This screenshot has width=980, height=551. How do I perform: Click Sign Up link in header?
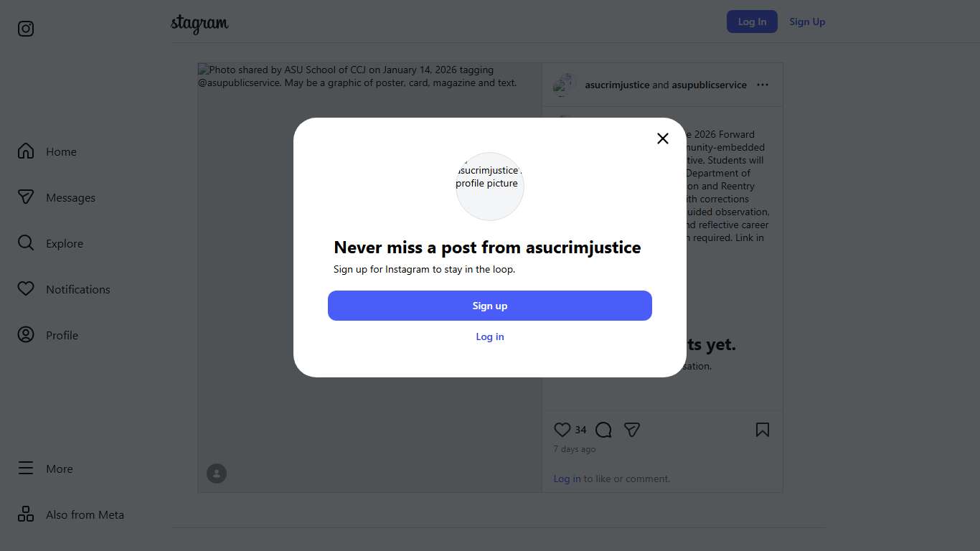807,22
